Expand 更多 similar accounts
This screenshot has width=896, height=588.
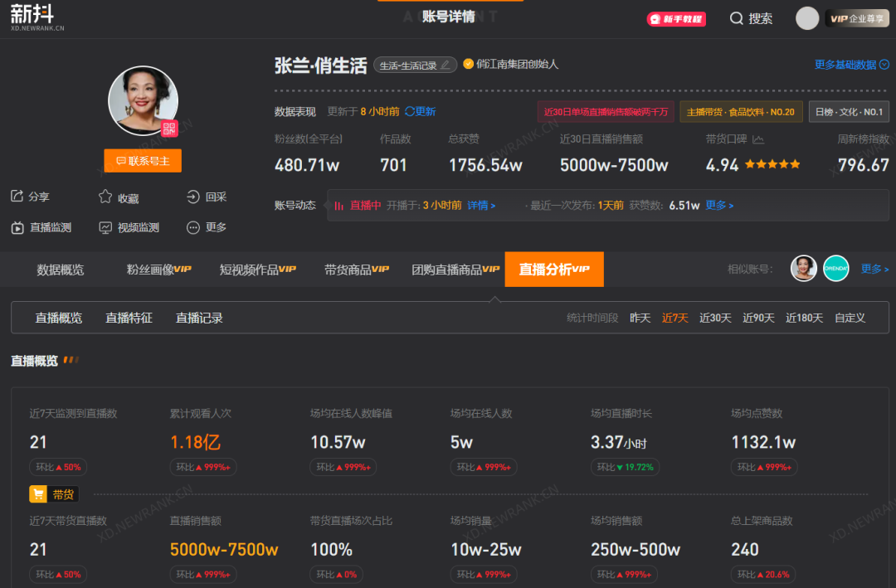coord(875,269)
